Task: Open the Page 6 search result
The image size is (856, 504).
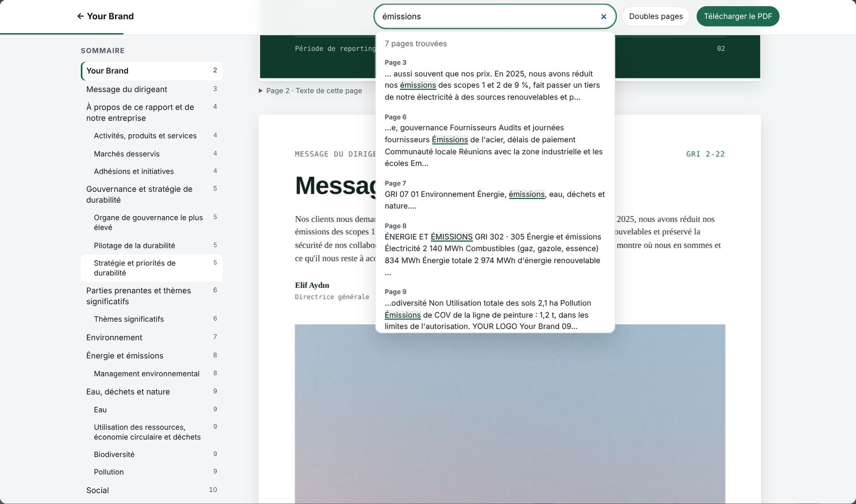Action: point(495,140)
